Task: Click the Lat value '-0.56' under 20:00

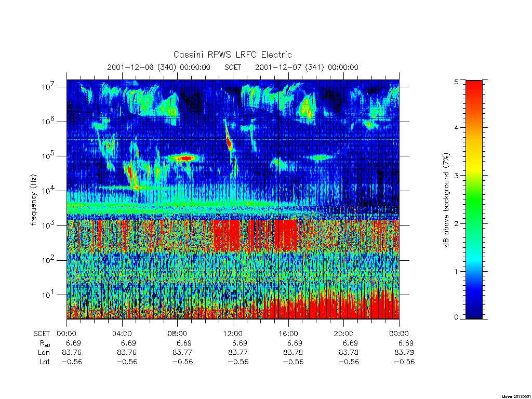Action: 349,362
